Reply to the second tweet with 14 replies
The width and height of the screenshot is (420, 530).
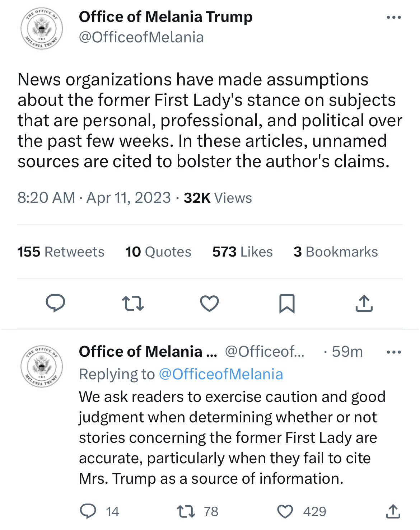pyautogui.click(x=88, y=511)
